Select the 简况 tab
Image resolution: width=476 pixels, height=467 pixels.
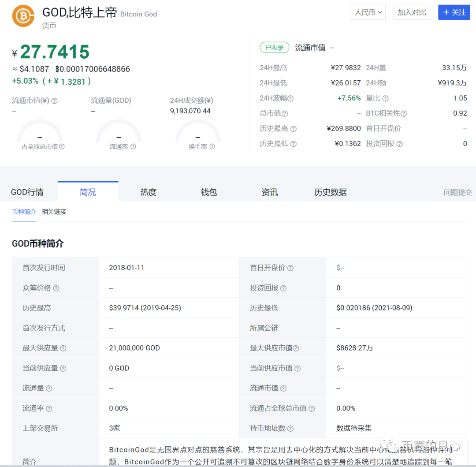[x=88, y=192]
